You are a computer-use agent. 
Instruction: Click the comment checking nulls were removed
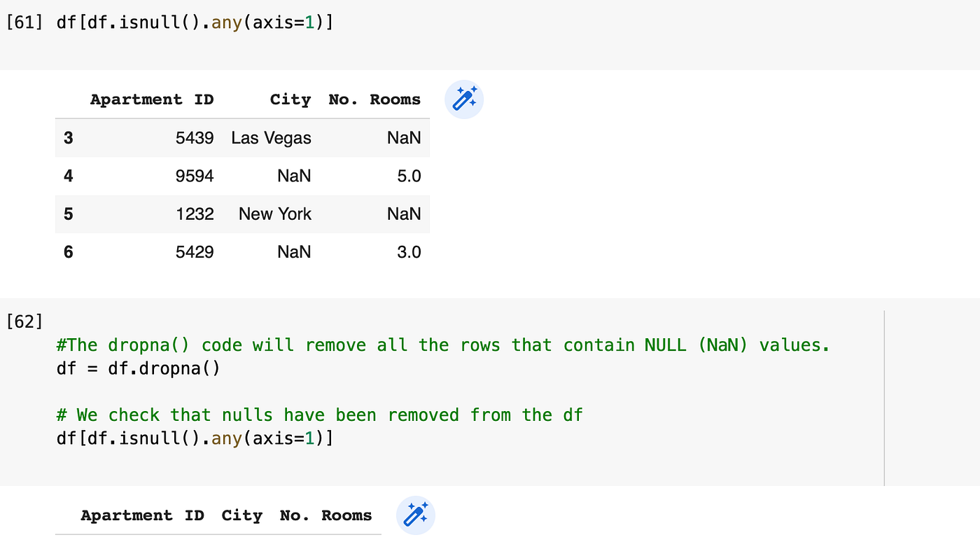tap(318, 415)
